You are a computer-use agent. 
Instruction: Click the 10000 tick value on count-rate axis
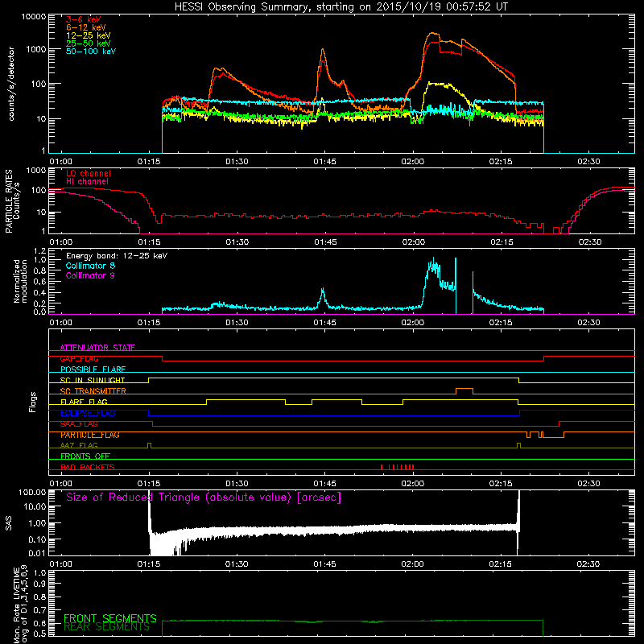[x=34, y=17]
